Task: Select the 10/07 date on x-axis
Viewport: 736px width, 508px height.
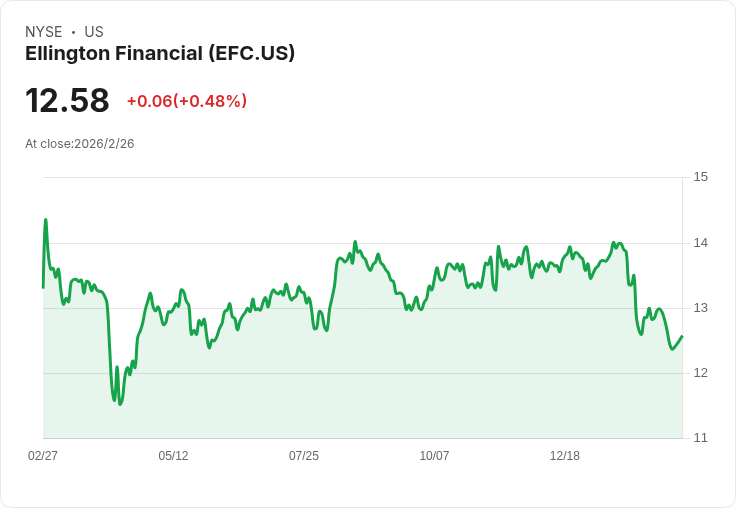Action: point(434,456)
